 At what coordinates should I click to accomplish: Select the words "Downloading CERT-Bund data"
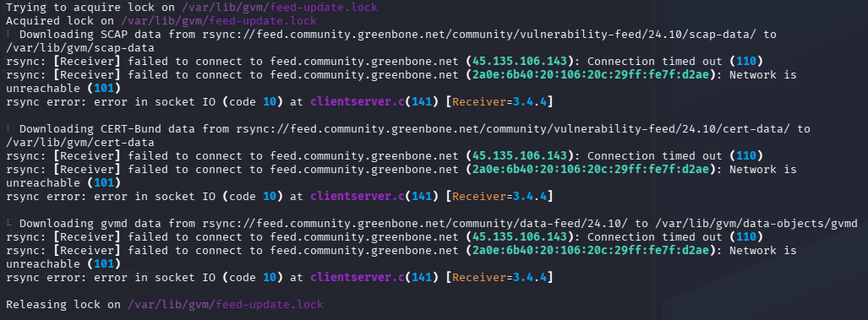coord(107,129)
